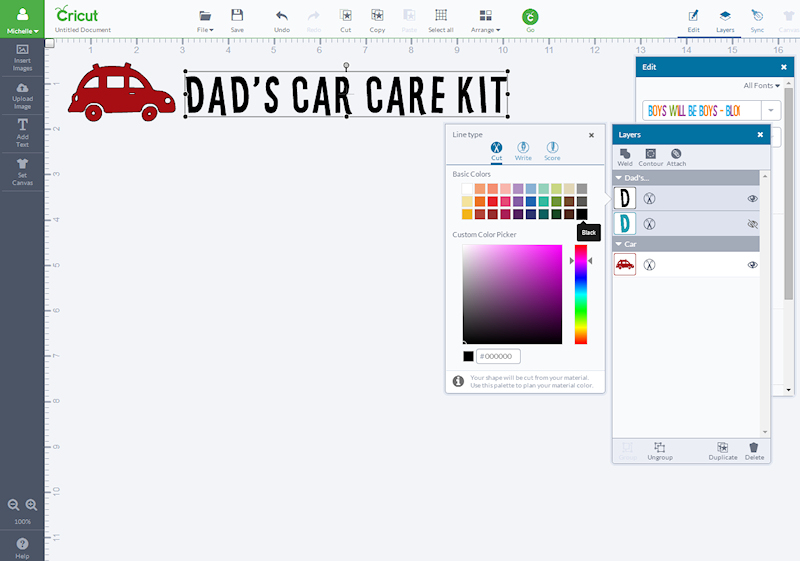Select the Write line type
The image size is (800, 561).
523,151
